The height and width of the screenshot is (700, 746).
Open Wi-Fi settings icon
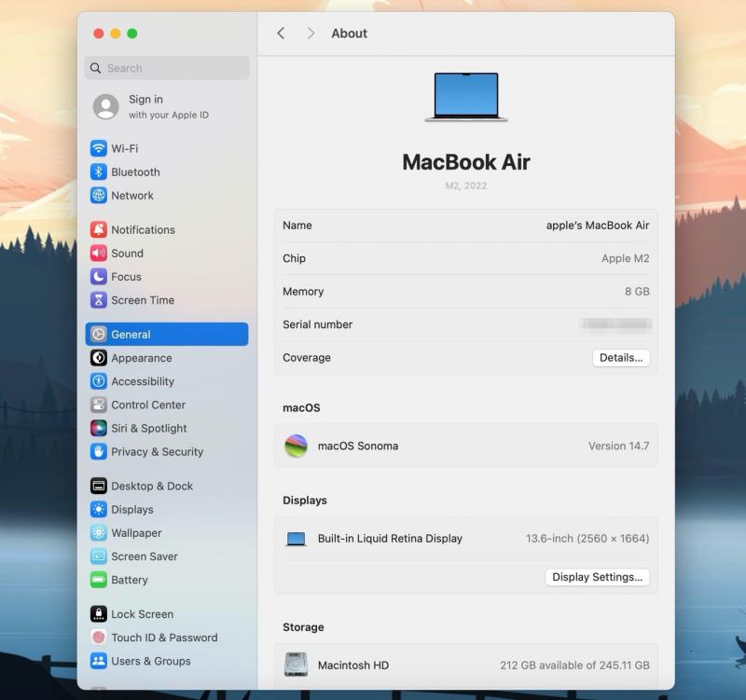[x=99, y=148]
